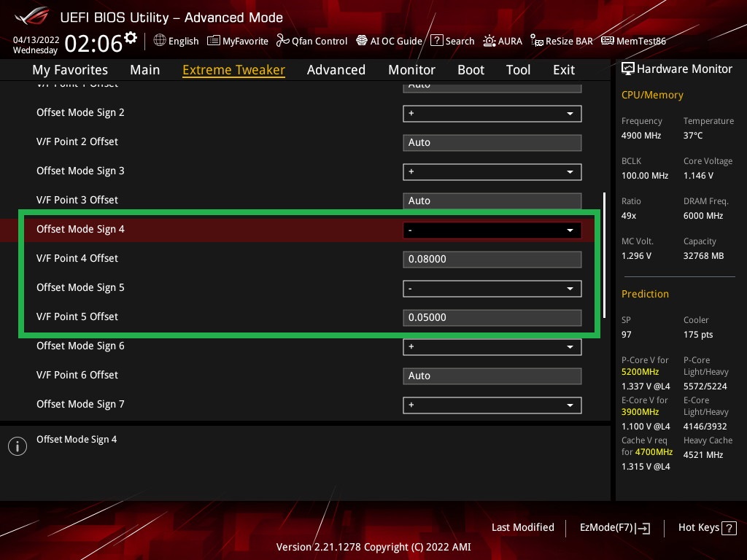The width and height of the screenshot is (747, 560).
Task: Open Offset Mode Sign 4 dropdown
Action: click(492, 230)
